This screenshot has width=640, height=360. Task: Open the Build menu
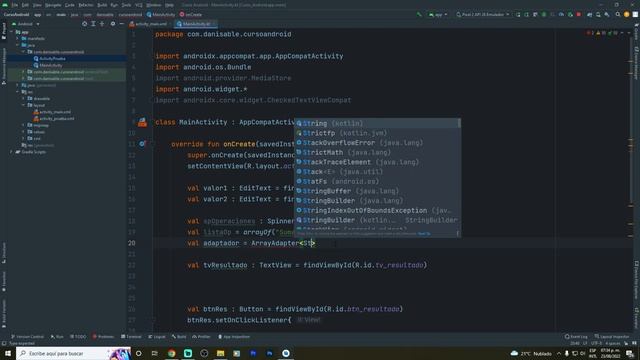[102, 5]
